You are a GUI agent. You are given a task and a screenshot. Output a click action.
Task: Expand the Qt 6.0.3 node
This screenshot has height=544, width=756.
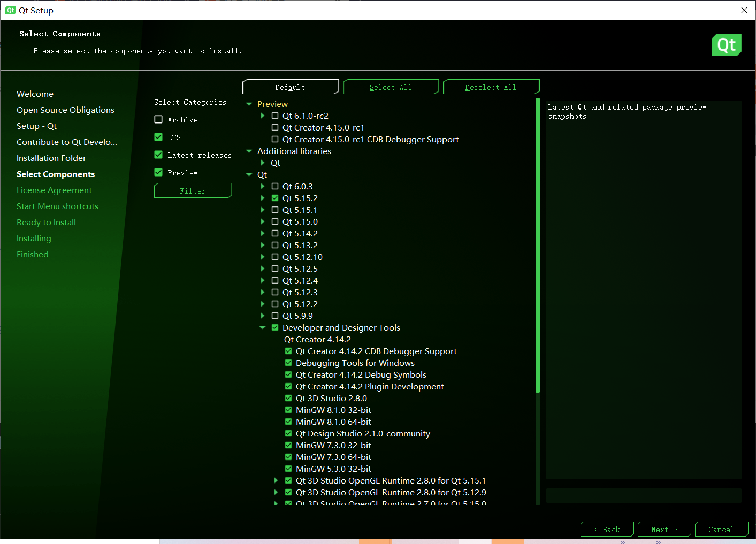(x=262, y=186)
